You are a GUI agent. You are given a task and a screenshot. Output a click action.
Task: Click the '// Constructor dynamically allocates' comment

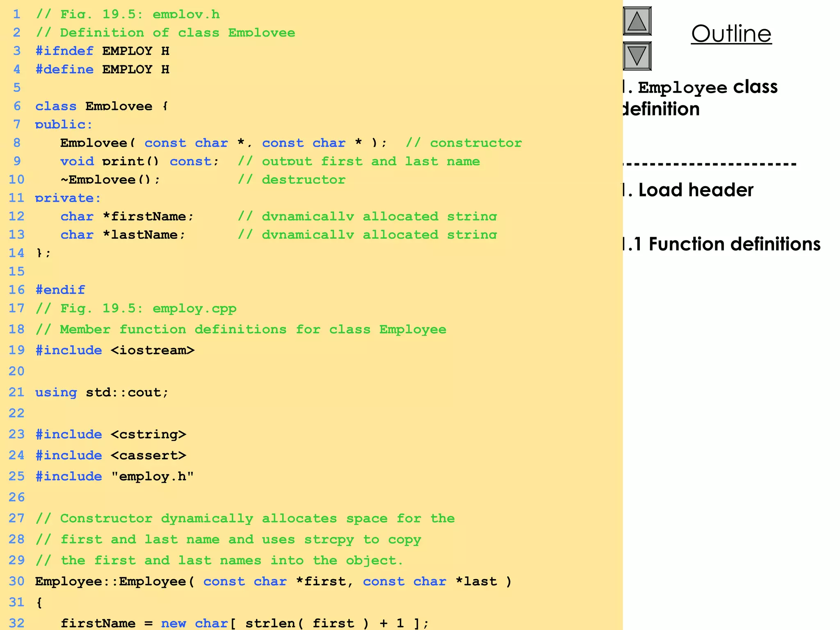(x=245, y=518)
